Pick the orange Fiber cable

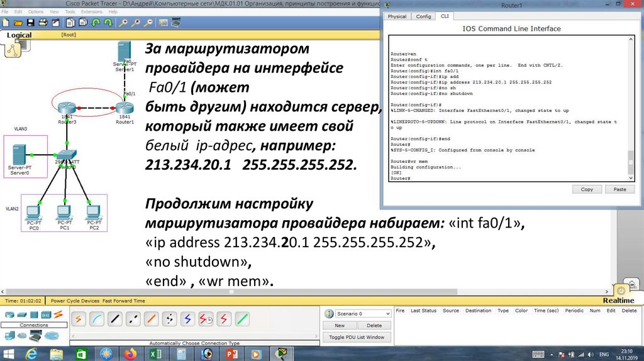[151, 319]
